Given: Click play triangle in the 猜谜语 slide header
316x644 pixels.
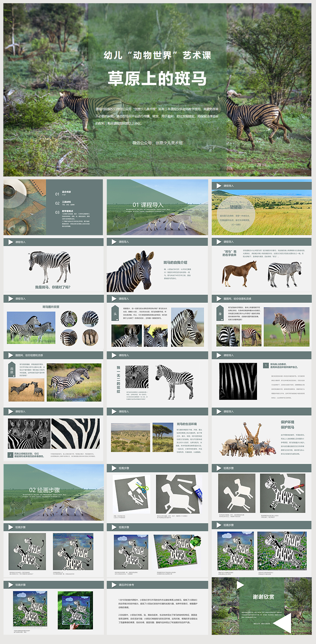Looking at the screenshot, I should click(x=219, y=186).
